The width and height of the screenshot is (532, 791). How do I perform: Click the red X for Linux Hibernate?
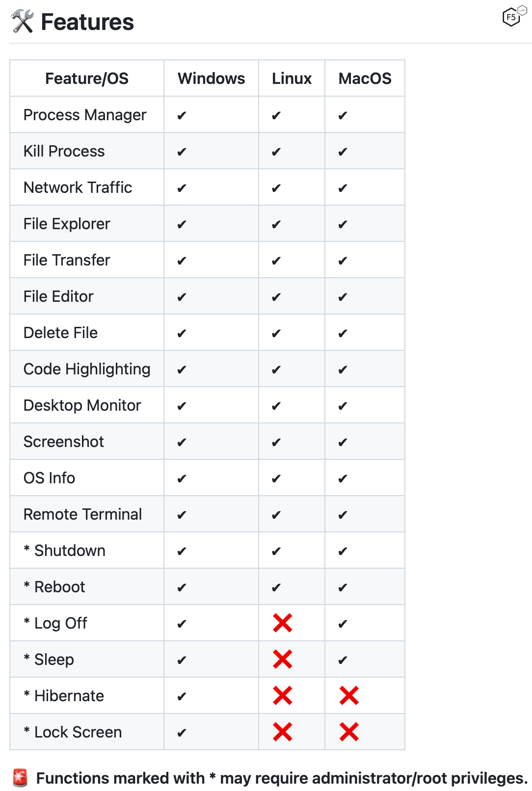coord(283,696)
